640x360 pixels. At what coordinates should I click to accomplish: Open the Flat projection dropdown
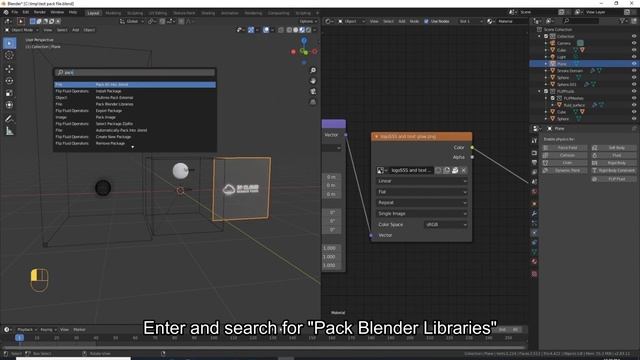(421, 192)
